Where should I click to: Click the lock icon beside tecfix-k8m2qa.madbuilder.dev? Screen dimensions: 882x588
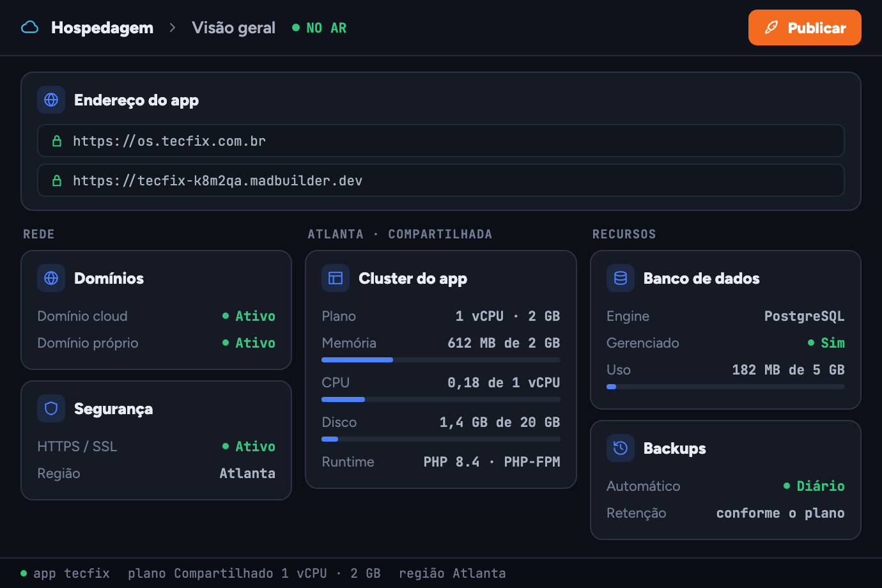[57, 181]
